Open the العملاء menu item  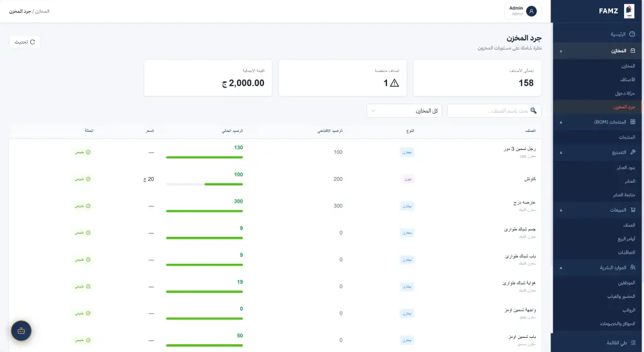click(597, 225)
